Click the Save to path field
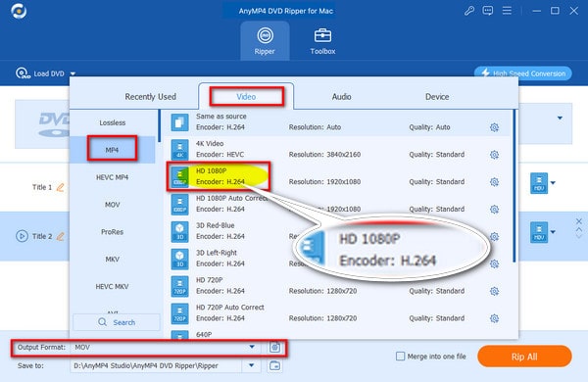Image resolution: width=588 pixels, height=382 pixels. pyautogui.click(x=156, y=365)
